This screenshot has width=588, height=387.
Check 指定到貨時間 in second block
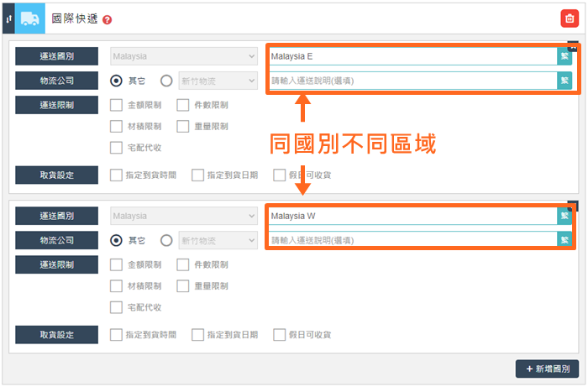coord(116,335)
